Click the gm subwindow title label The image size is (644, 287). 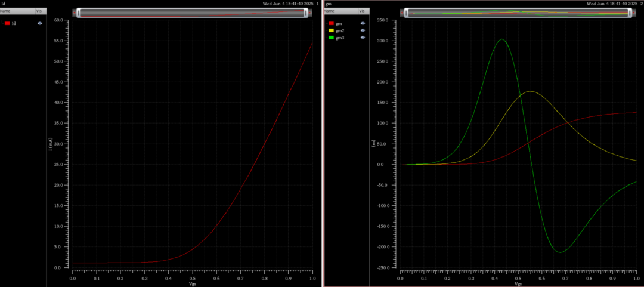tap(328, 4)
